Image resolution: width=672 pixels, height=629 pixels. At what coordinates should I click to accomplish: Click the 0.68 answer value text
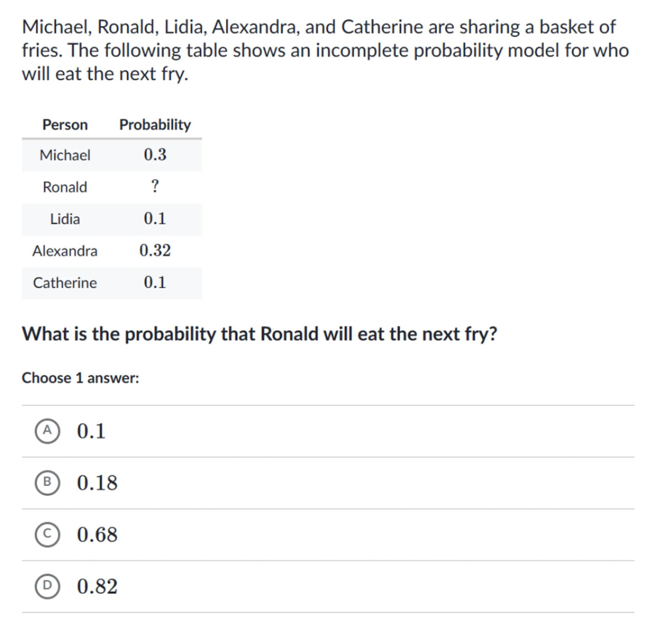97,535
